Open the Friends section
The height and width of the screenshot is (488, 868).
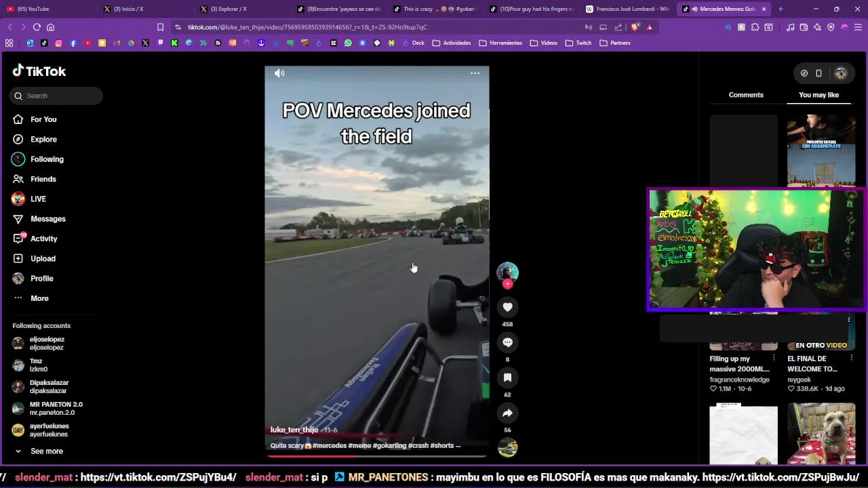(34, 179)
